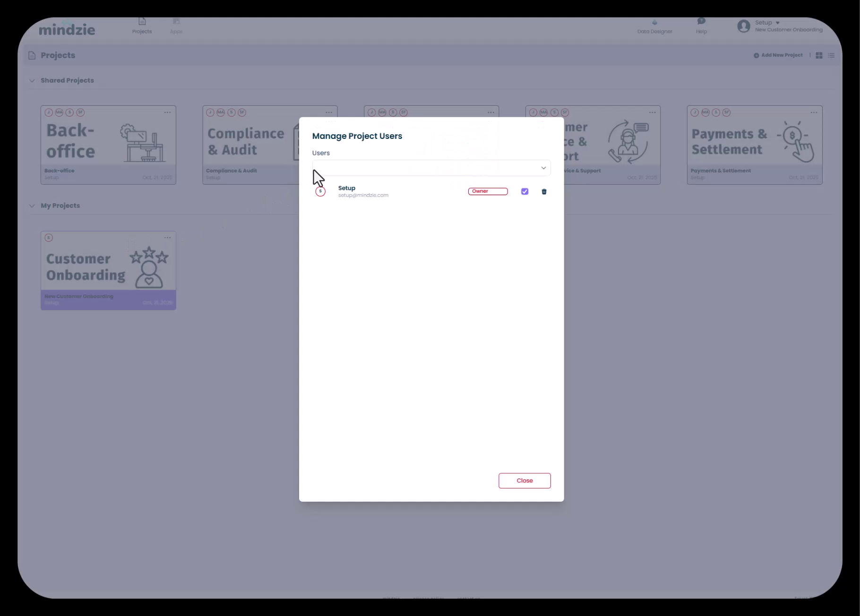860x616 pixels.
Task: Open the Projects navigation tab
Action: (142, 26)
